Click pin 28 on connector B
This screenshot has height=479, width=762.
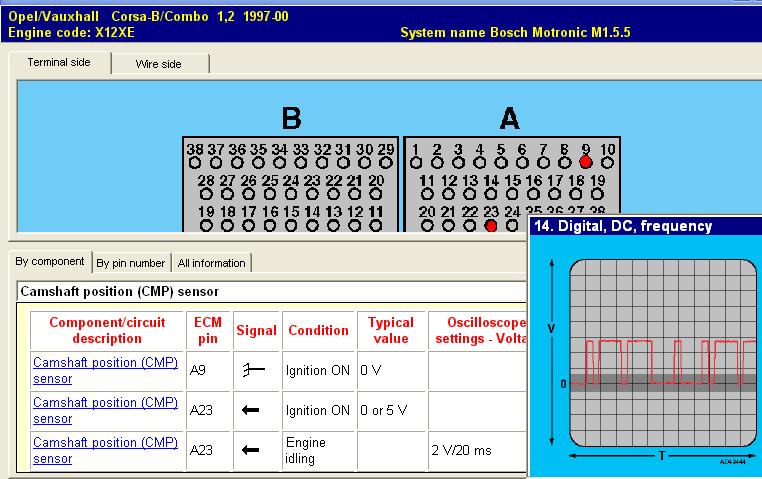click(206, 194)
